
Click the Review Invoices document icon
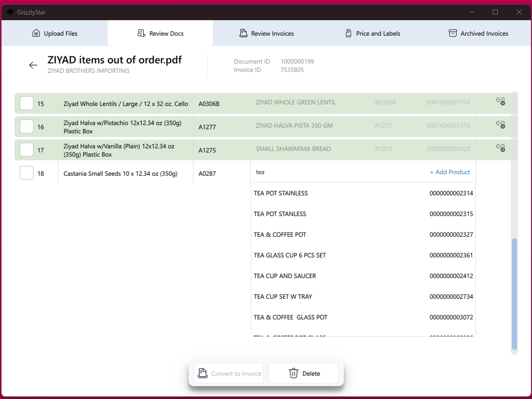(244, 33)
